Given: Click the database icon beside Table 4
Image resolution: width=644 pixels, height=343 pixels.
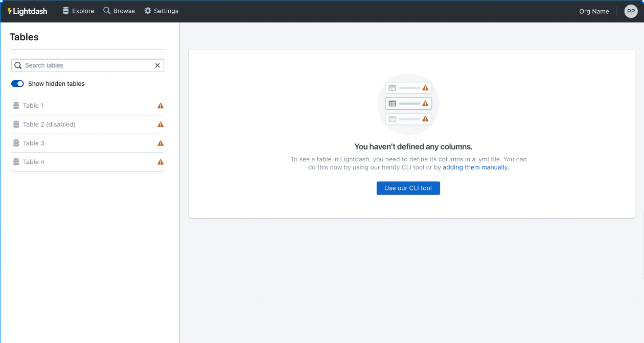Looking at the screenshot, I should [x=16, y=162].
